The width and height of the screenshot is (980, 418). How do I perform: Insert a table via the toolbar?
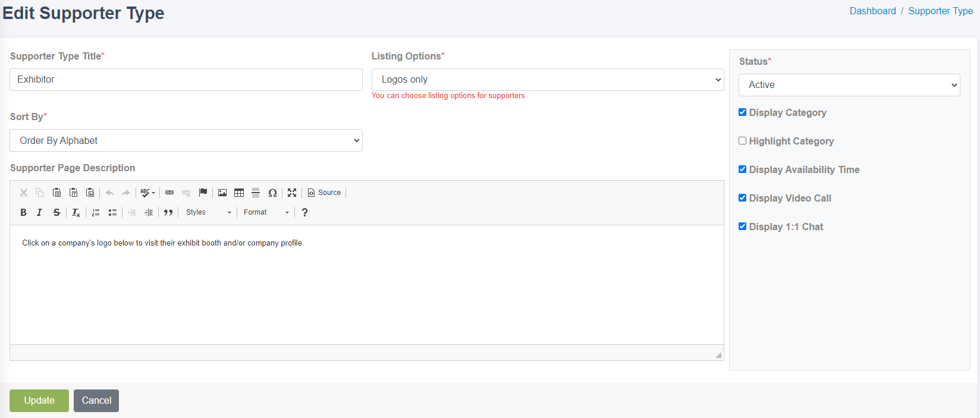(239, 193)
